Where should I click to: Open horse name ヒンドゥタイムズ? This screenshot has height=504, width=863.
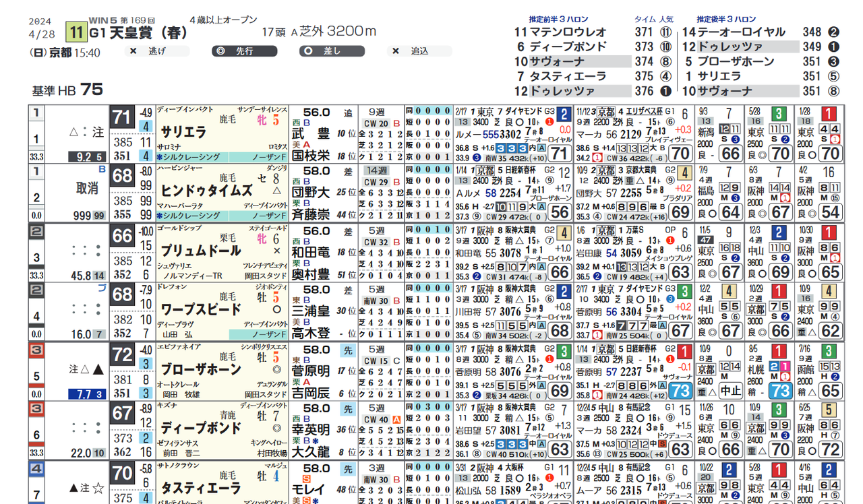click(x=207, y=191)
